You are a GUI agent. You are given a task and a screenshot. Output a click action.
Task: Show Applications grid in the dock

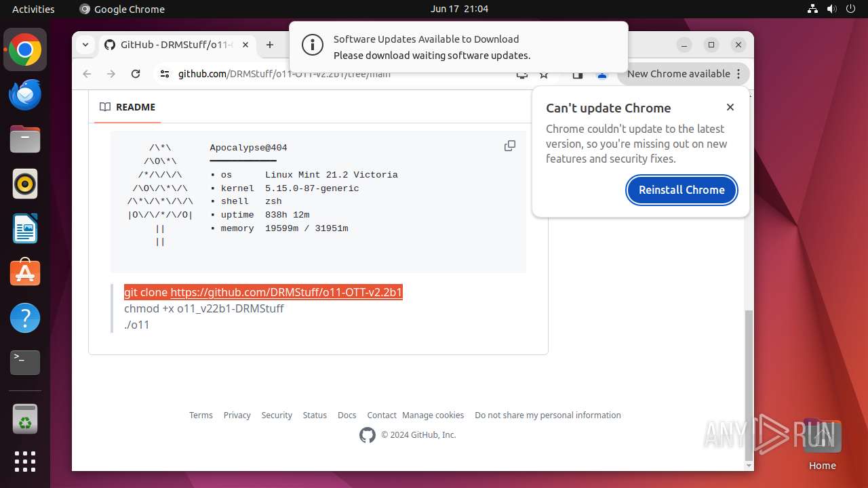[25, 462]
